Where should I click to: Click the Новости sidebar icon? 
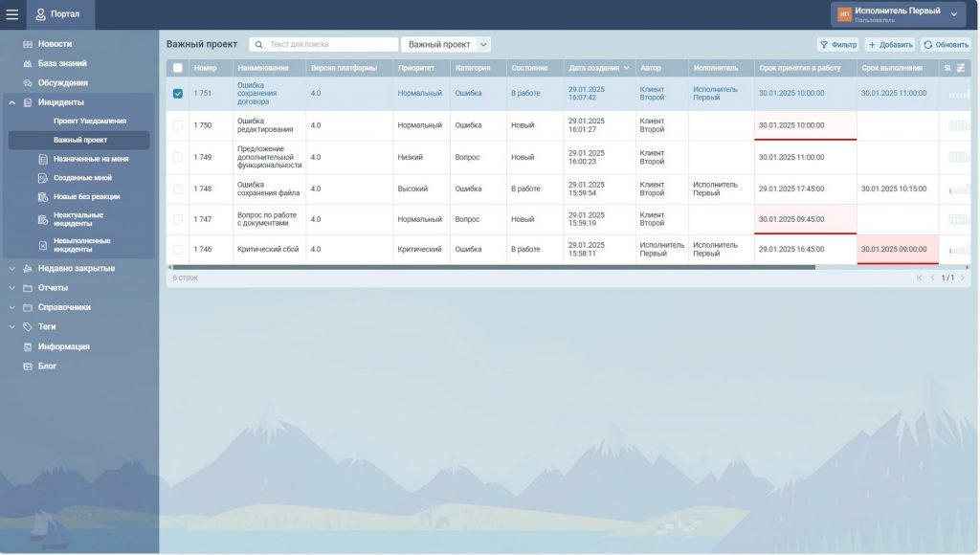click(28, 44)
